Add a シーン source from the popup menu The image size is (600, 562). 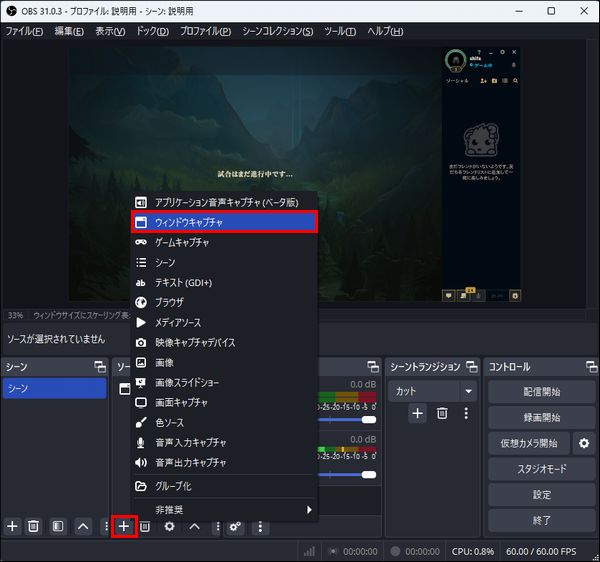[x=225, y=262]
